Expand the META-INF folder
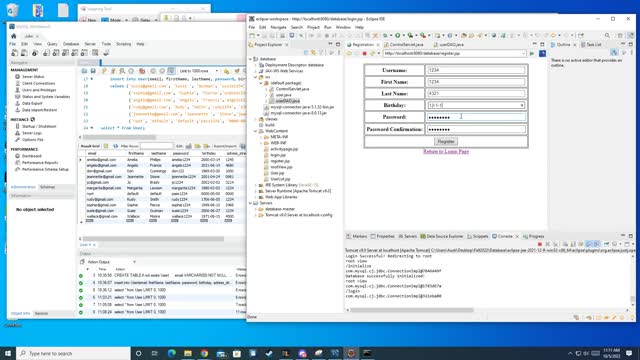640x360 pixels. tap(261, 137)
